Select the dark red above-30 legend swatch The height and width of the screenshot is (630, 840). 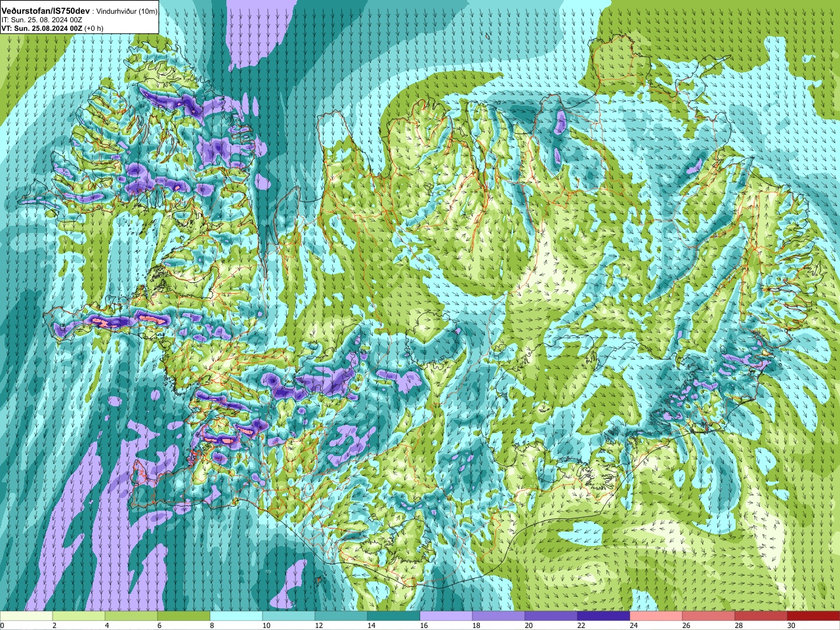[x=814, y=616]
